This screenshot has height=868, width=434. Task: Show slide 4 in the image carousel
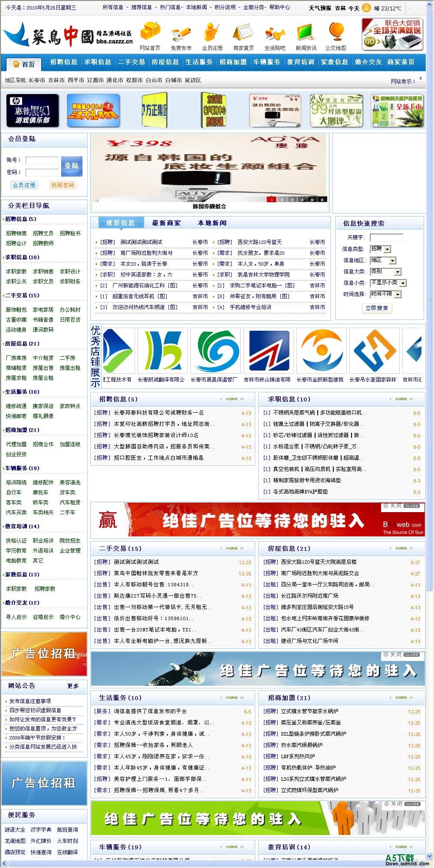[x=302, y=200]
